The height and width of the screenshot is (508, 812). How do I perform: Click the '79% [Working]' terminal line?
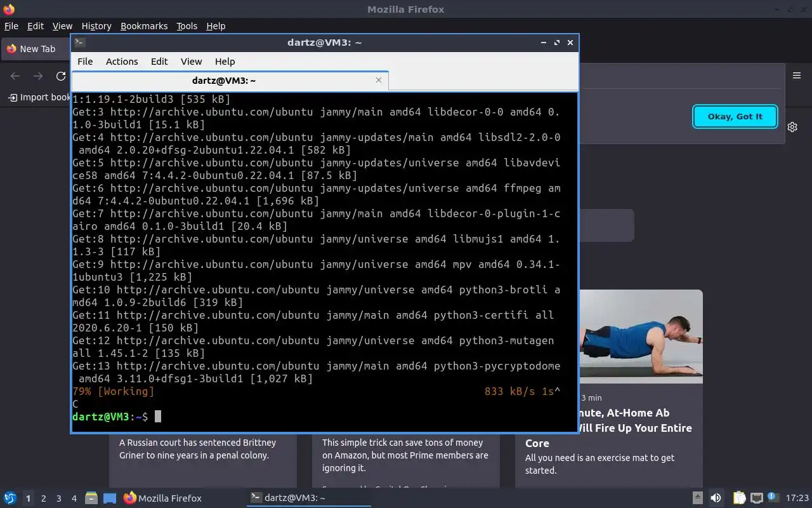(114, 391)
